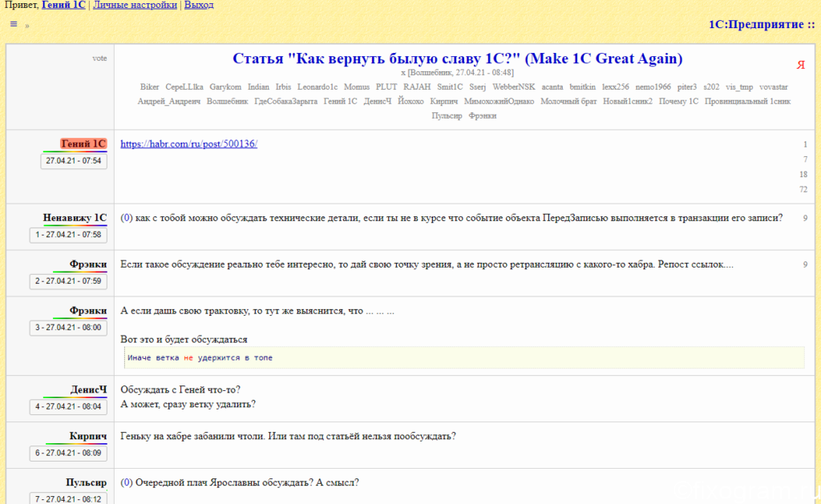
Task: Select participant МимохожийОднако
Action: click(x=499, y=102)
